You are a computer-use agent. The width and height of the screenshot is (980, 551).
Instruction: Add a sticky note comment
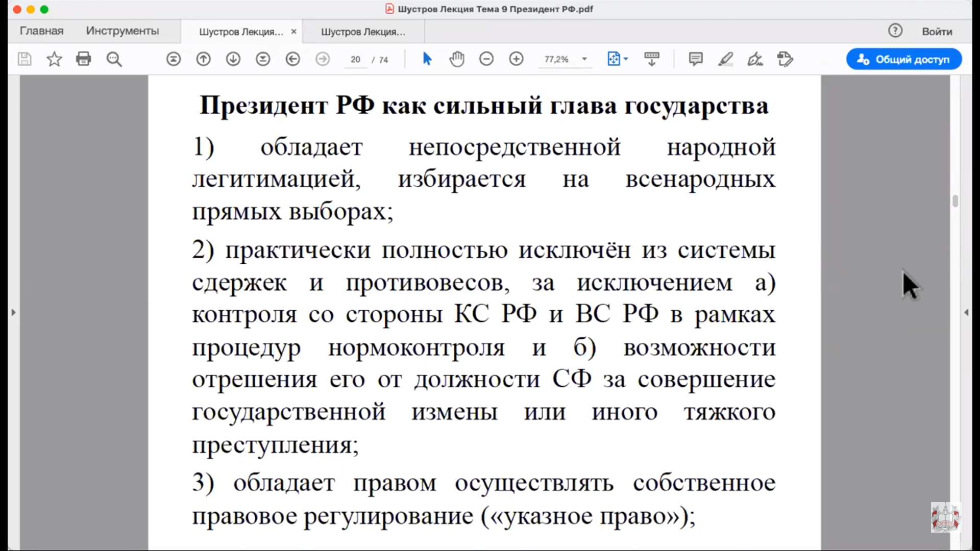point(696,59)
